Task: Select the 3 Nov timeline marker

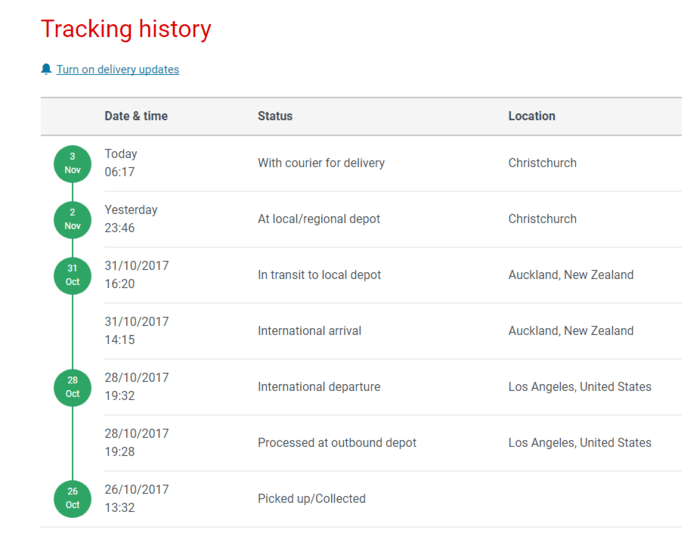Action: [72, 164]
